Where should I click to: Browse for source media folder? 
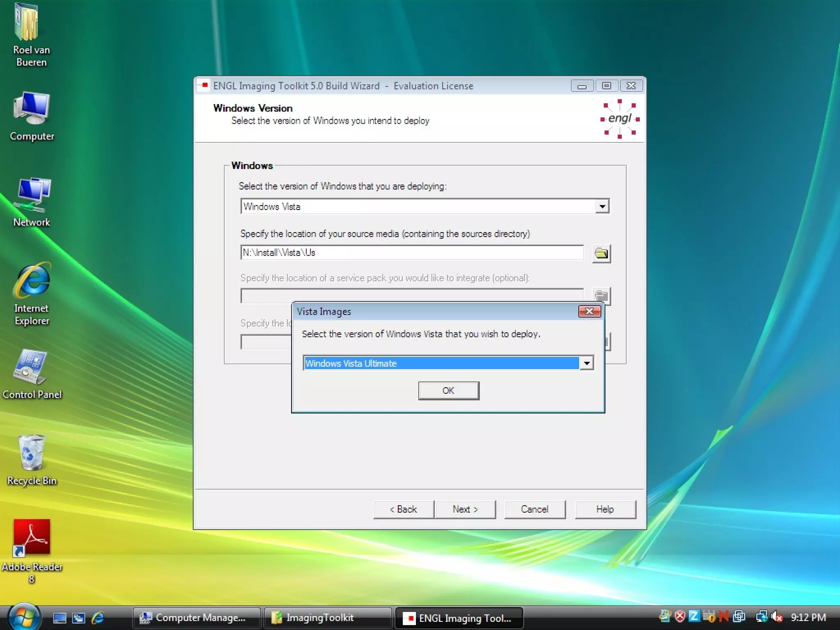pos(601,253)
